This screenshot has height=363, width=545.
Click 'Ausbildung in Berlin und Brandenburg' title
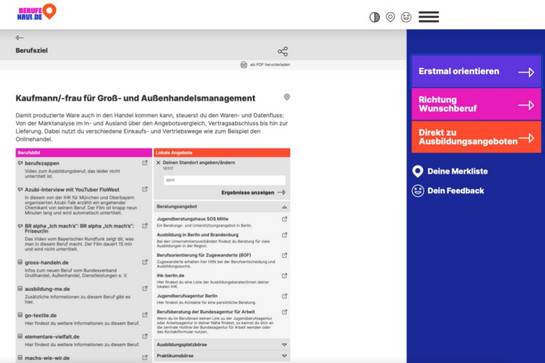click(197, 235)
